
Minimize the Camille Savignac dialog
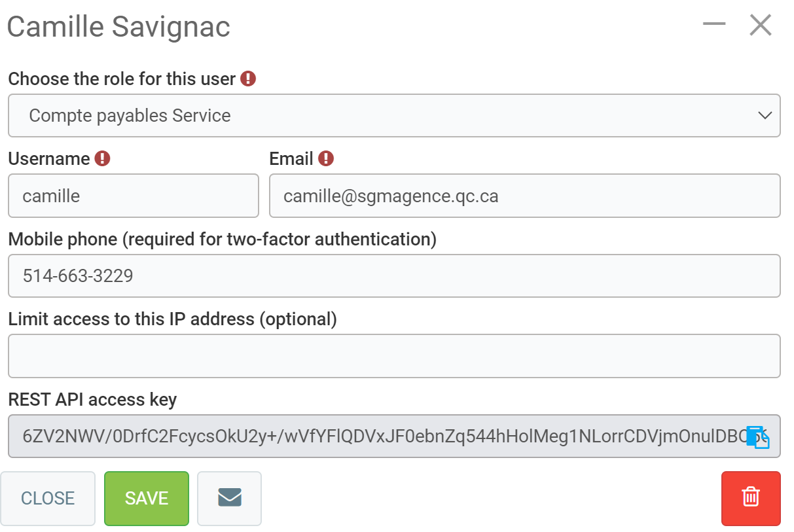(x=714, y=25)
